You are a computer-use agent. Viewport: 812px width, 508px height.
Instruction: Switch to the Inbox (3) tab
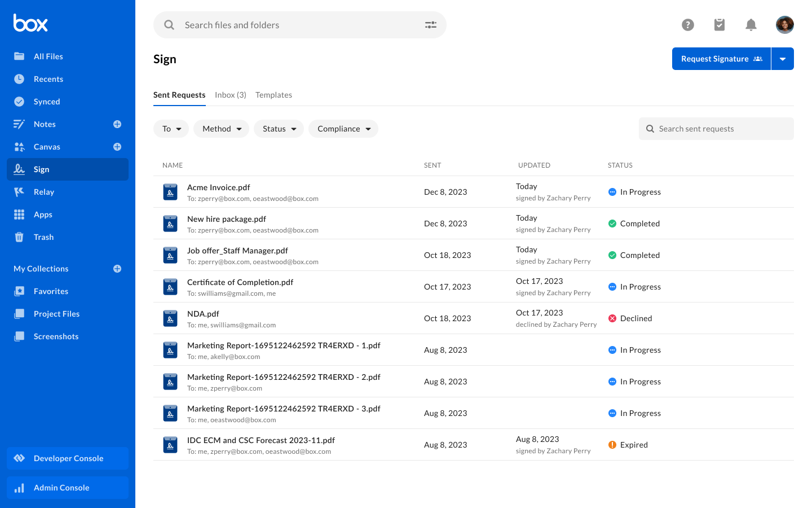pos(230,95)
